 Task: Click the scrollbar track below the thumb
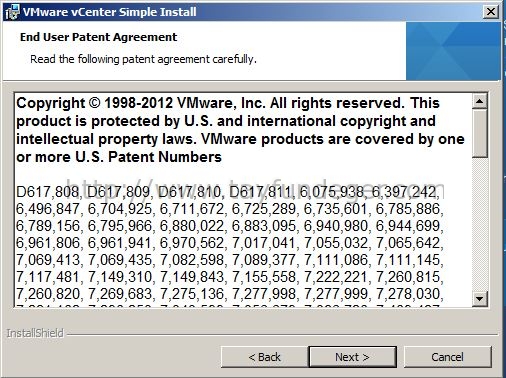coord(480,224)
